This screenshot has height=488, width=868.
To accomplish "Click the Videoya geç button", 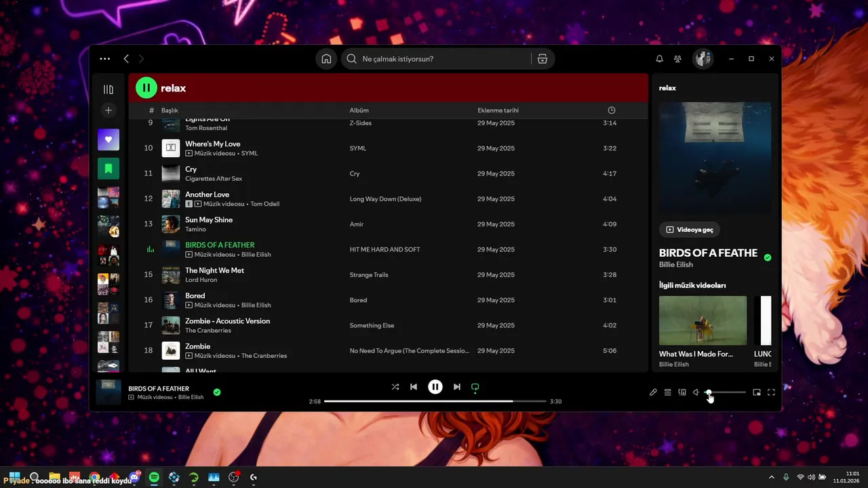I will coord(690,230).
